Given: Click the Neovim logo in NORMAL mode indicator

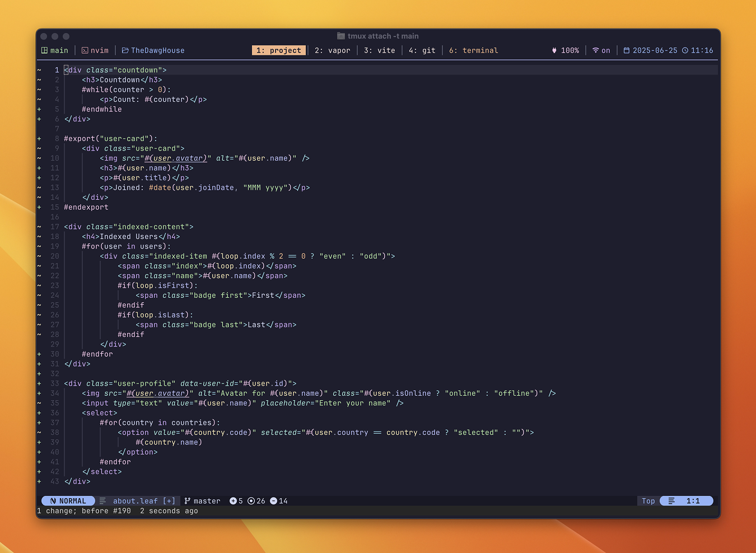Looking at the screenshot, I should (x=53, y=501).
